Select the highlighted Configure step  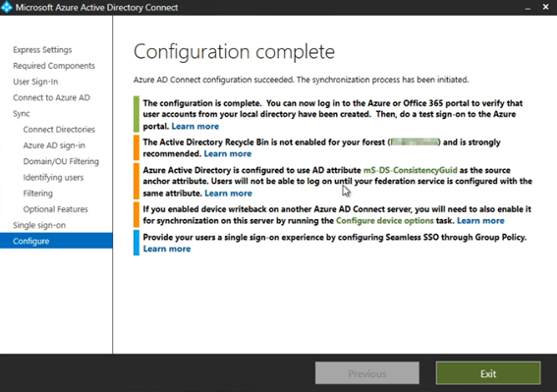pyautogui.click(x=56, y=241)
